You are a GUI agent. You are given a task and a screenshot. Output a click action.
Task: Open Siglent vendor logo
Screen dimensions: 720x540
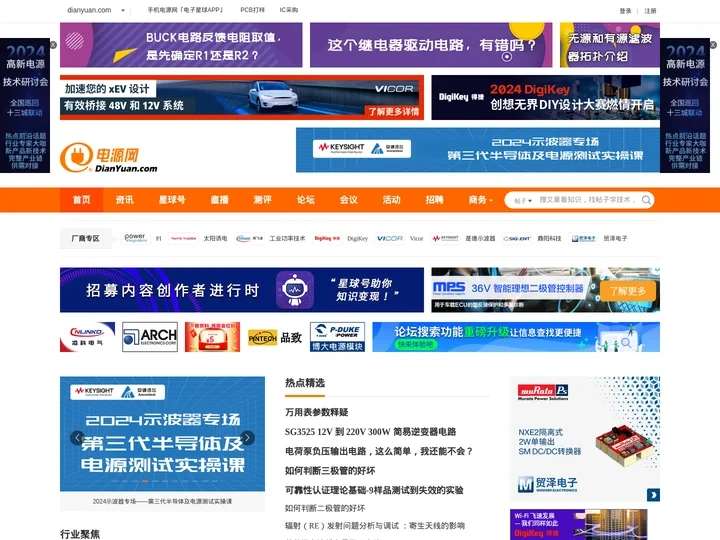pos(517,238)
